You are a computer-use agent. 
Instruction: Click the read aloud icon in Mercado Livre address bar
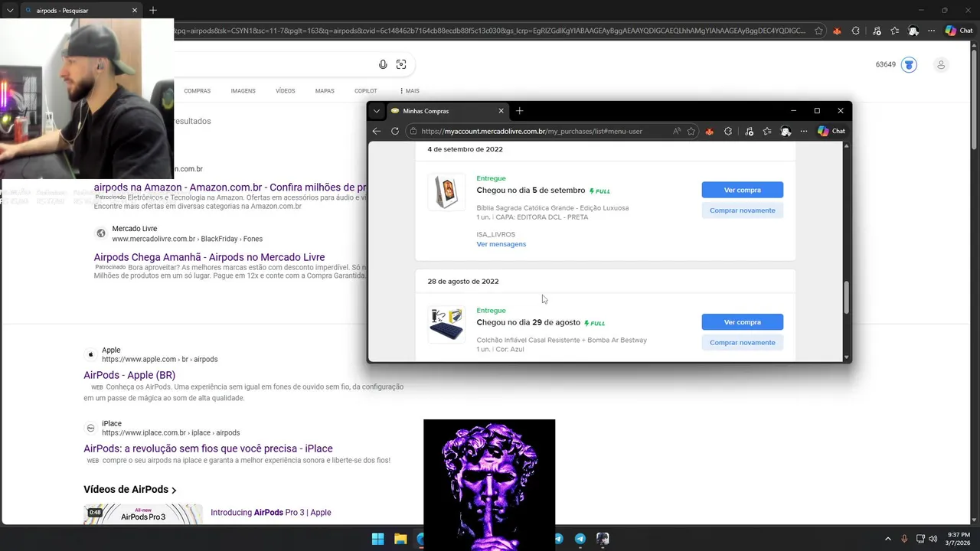tap(677, 131)
